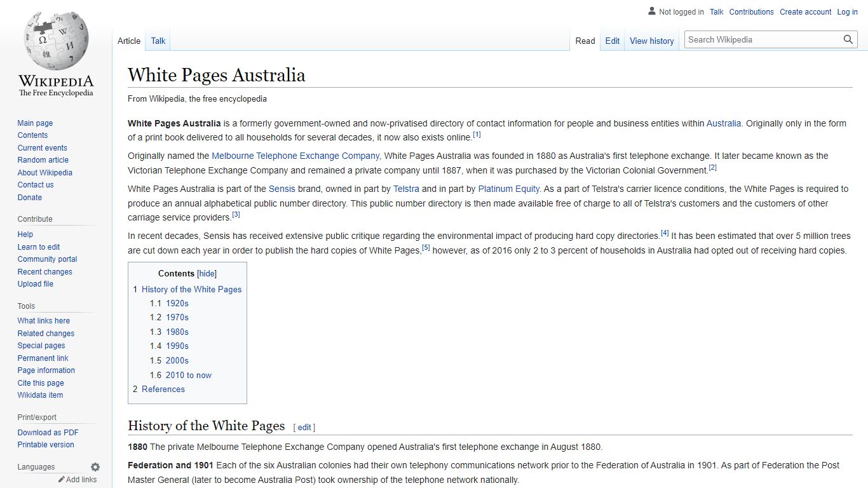Click citation reference [4]

coord(665,233)
